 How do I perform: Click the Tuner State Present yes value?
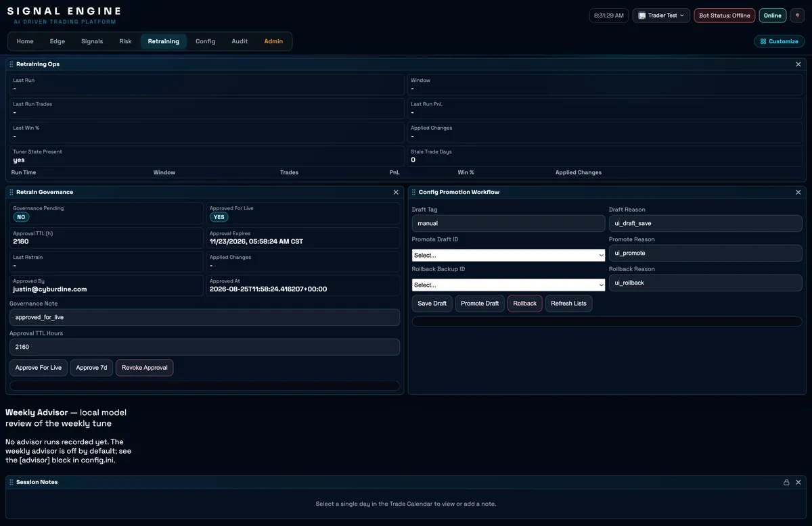[x=19, y=160]
